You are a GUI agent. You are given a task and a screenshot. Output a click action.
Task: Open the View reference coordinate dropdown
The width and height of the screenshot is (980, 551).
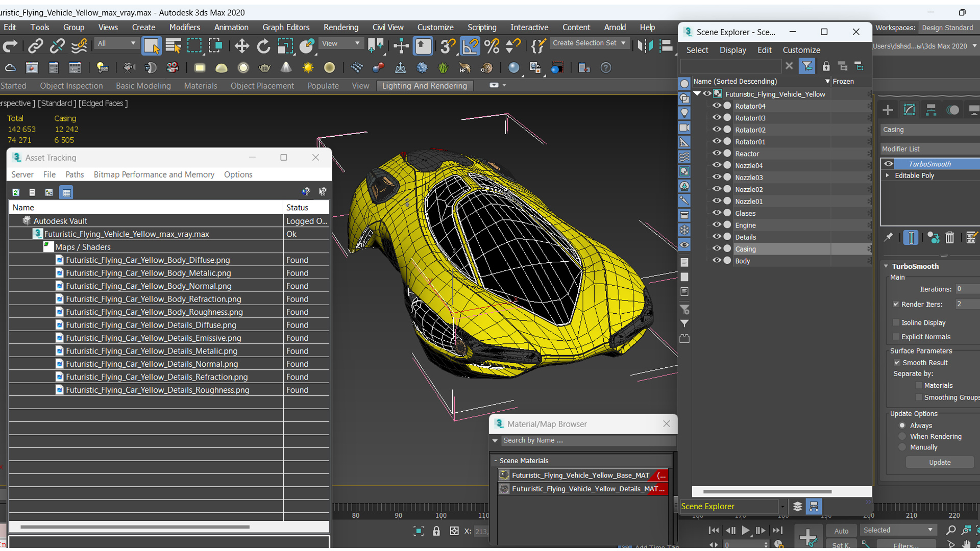[340, 43]
